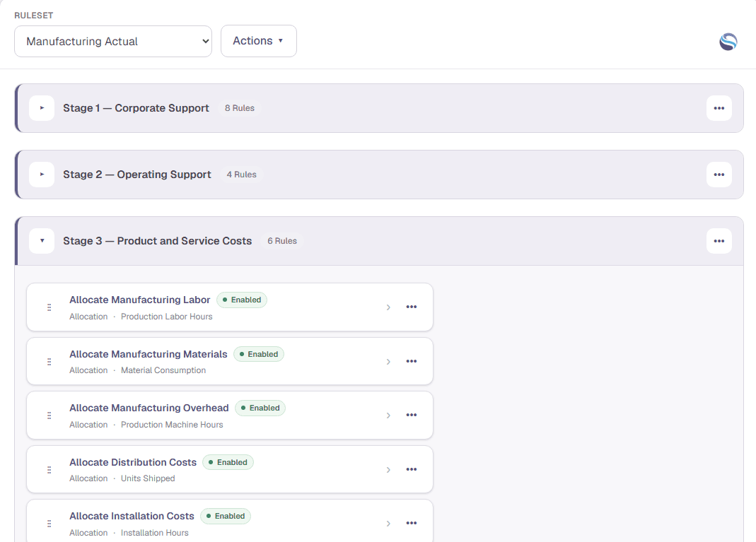Click the Enabled badge on Manufacturing Overhead
756x542 pixels.
260,408
